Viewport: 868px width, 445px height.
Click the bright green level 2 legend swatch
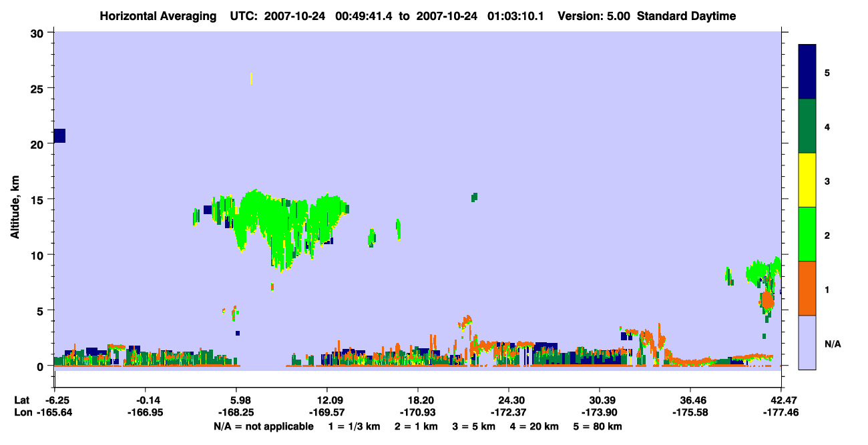(x=807, y=234)
